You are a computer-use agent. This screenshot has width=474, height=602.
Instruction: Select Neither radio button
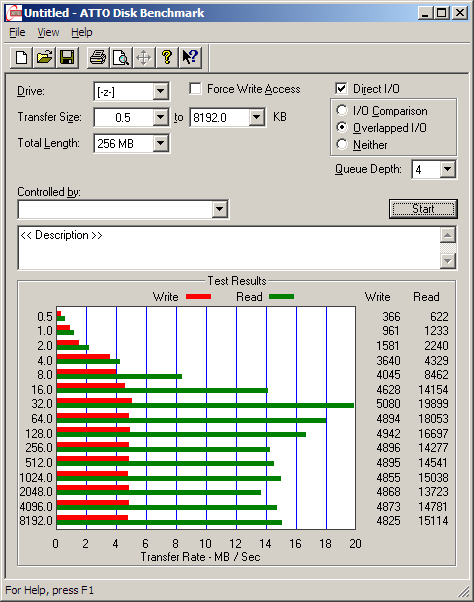(342, 144)
